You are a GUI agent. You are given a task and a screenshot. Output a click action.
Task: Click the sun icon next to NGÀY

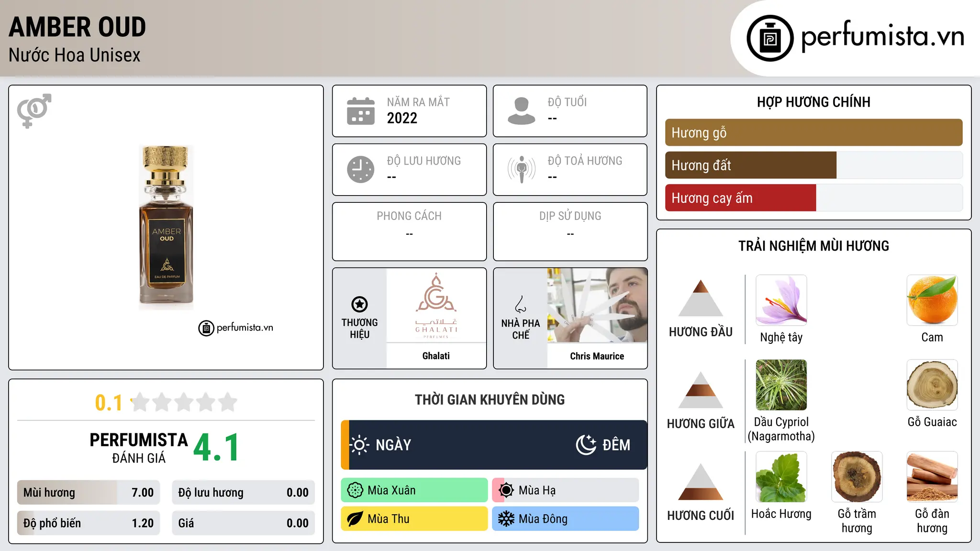pos(359,445)
